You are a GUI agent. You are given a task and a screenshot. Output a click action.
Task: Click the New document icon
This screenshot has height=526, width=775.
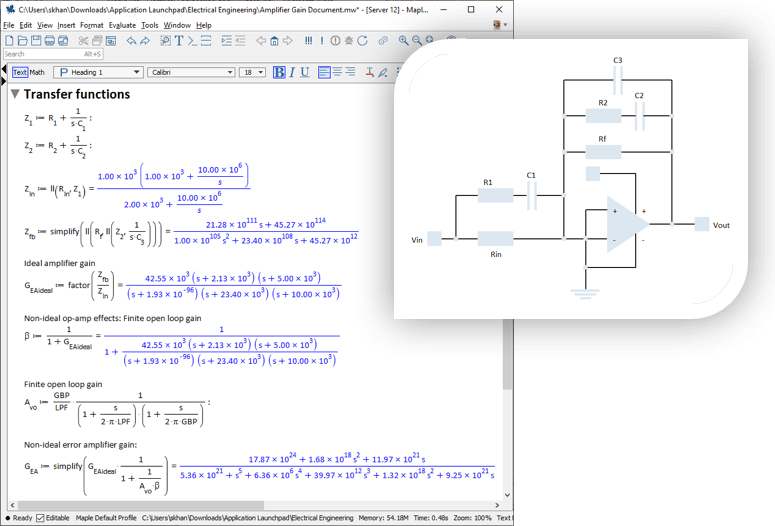coord(9,41)
